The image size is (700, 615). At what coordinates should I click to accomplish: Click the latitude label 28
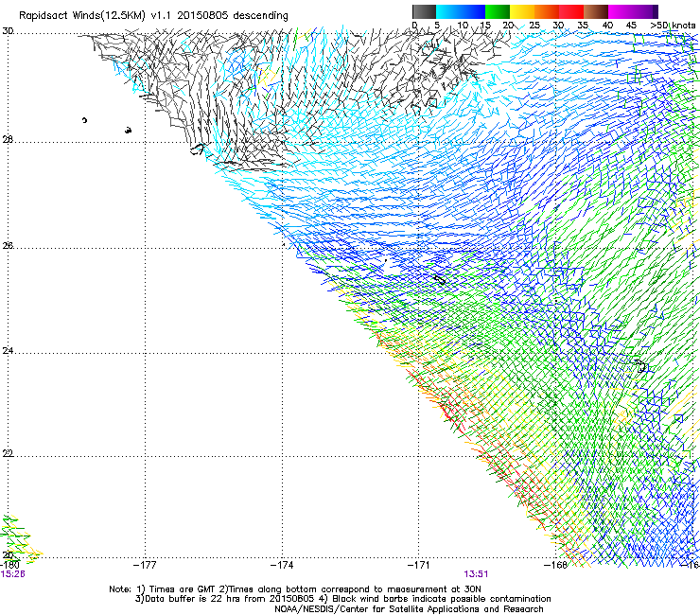(x=8, y=140)
